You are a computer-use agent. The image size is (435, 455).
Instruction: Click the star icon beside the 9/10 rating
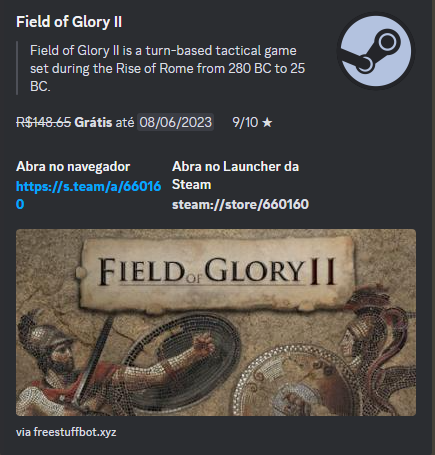[267, 123]
